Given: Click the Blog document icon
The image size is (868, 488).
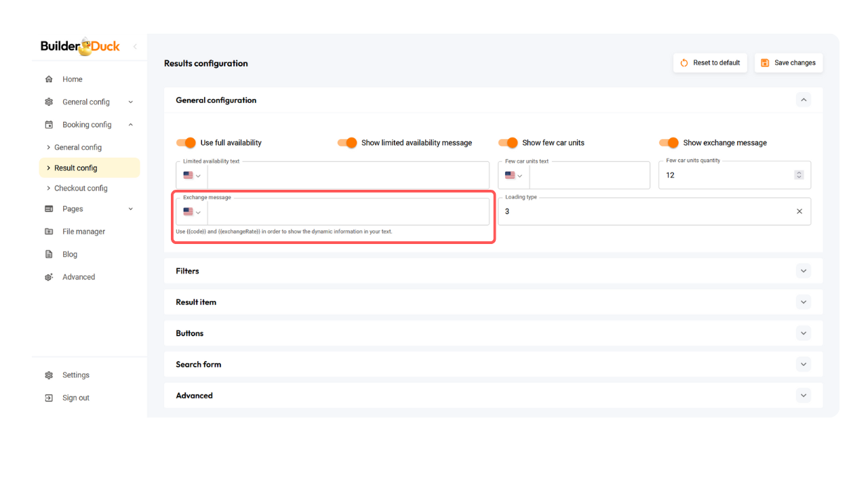Looking at the screenshot, I should coord(49,254).
